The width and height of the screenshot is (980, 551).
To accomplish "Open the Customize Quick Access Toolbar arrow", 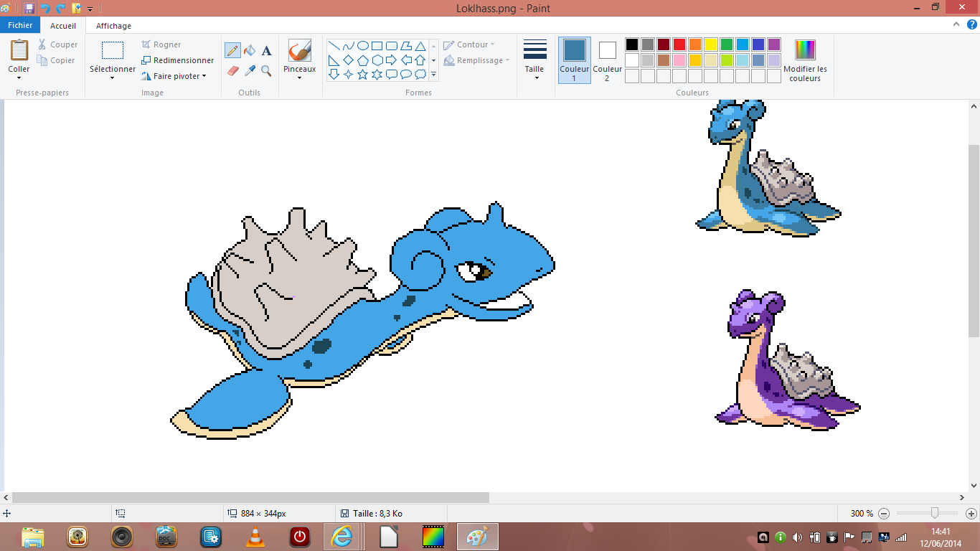I will [x=90, y=9].
